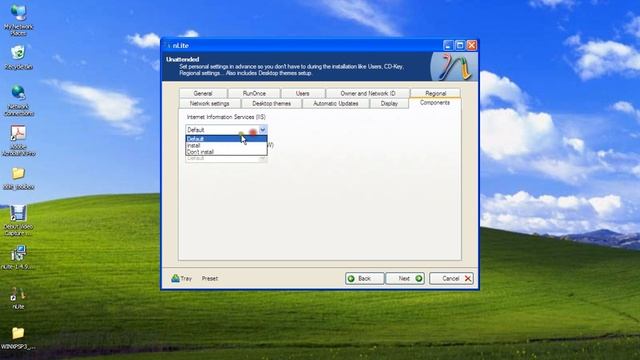Screen dimensions: 640x360
Task: Open Network Connections desktop shortcut
Action: pyautogui.click(x=18, y=100)
